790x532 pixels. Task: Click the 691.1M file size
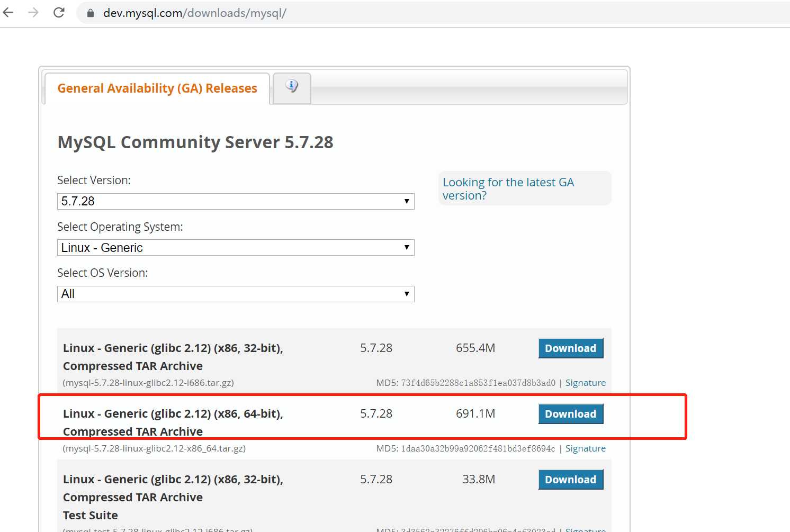[x=475, y=414]
